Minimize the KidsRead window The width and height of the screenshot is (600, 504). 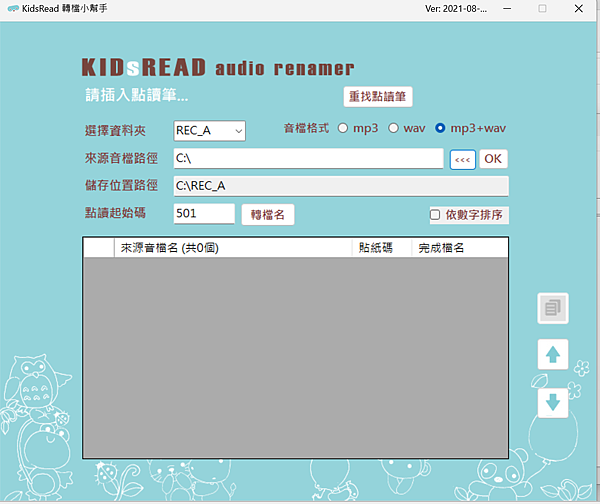tap(507, 8)
